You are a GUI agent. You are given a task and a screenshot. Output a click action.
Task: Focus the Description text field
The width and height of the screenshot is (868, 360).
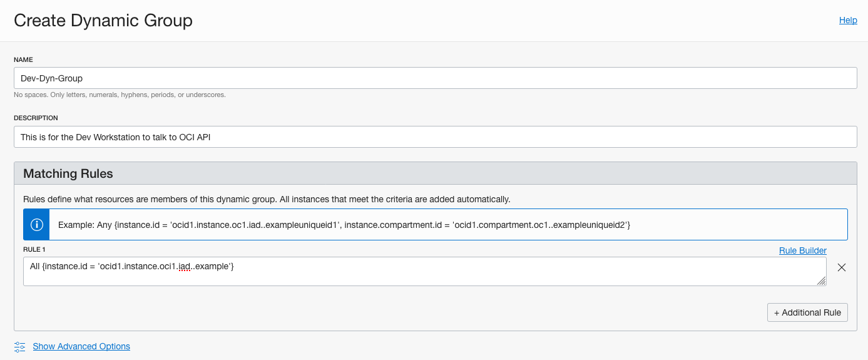tap(435, 136)
